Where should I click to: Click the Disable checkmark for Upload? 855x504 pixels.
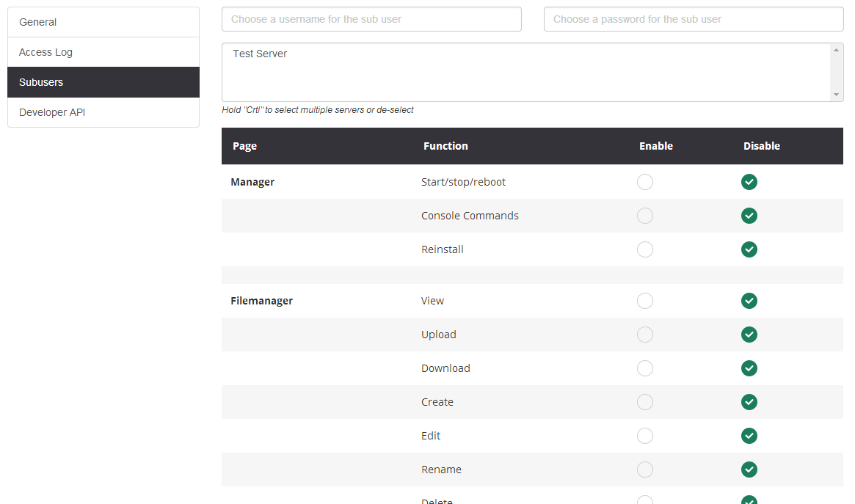tap(749, 335)
